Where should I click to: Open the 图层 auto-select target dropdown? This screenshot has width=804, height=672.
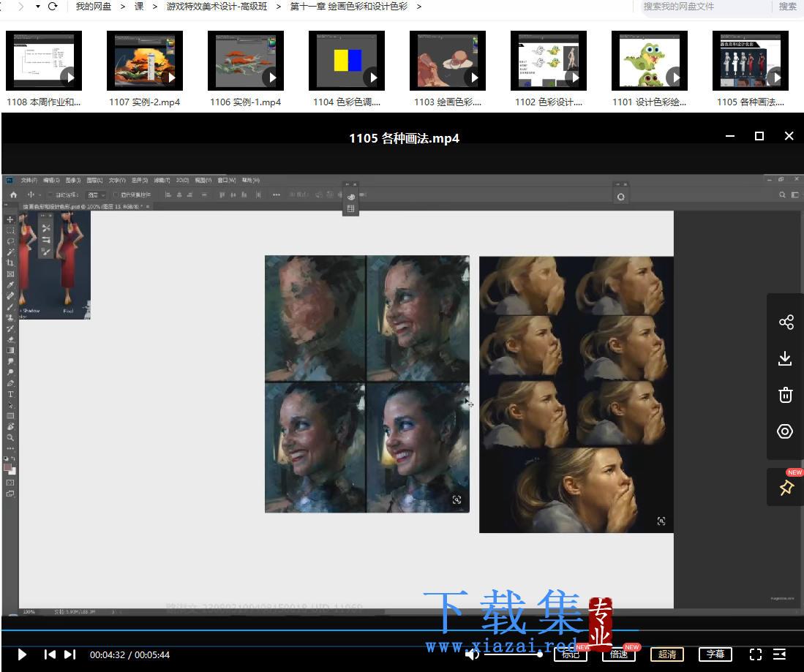(96, 195)
